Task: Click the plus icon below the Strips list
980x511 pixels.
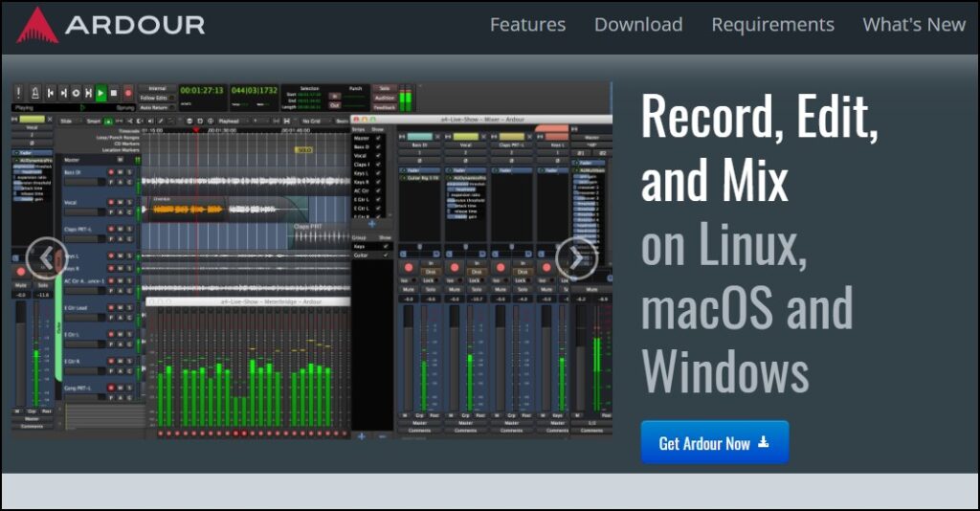Action: [371, 224]
